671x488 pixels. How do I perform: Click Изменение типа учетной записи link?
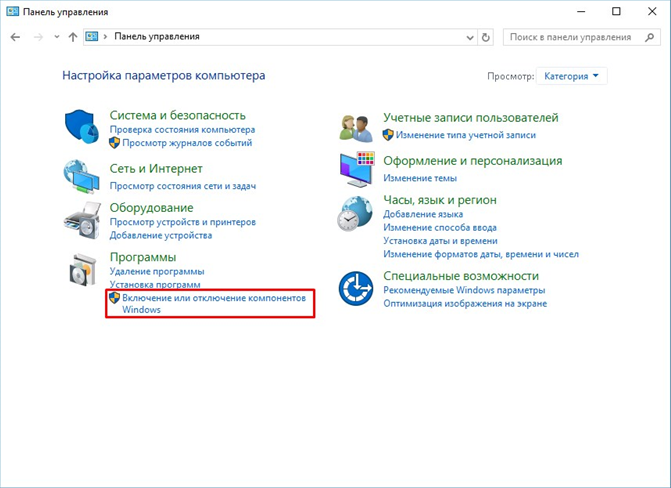(x=466, y=135)
